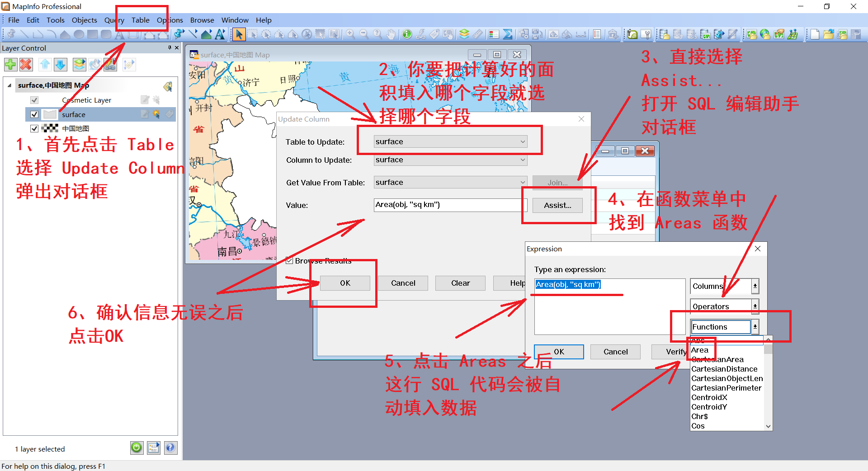This screenshot has width=868, height=471.
Task: Click OK in Update Column dialog
Action: 345,283
